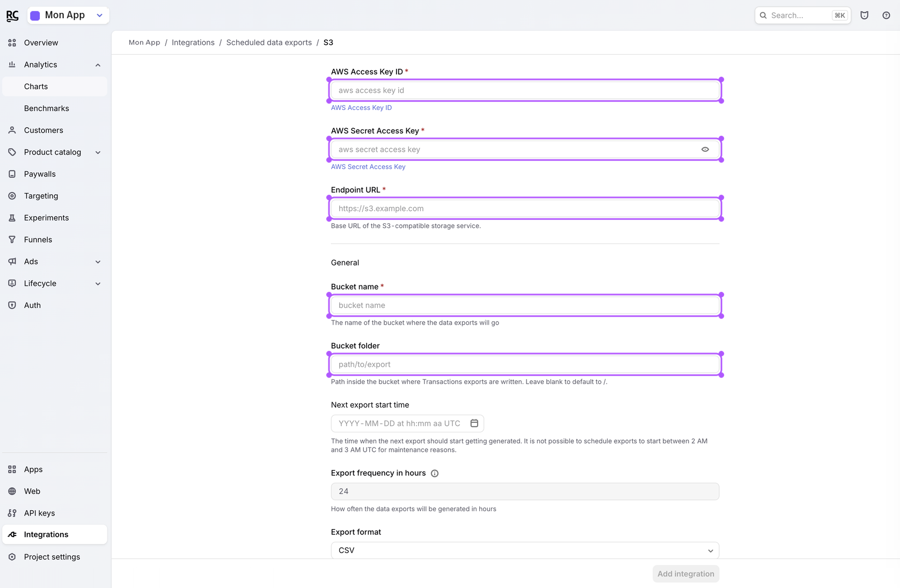Open API keys page
This screenshot has width=900, height=588.
point(55,513)
